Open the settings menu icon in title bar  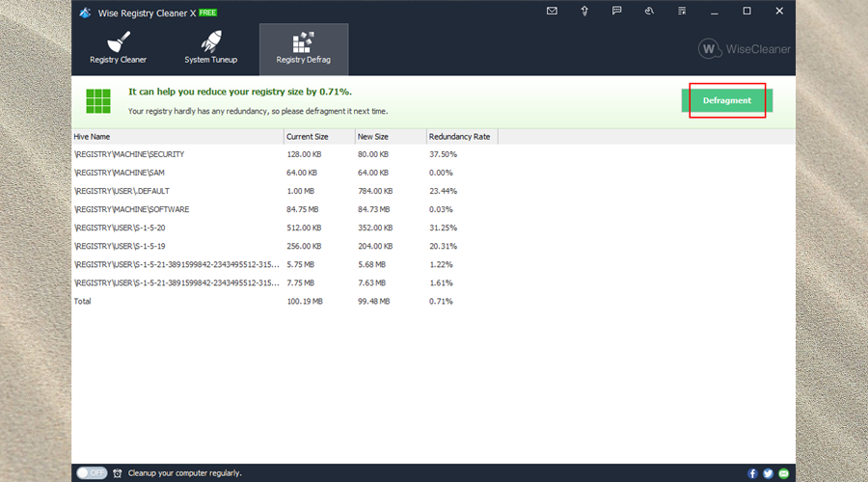682,11
